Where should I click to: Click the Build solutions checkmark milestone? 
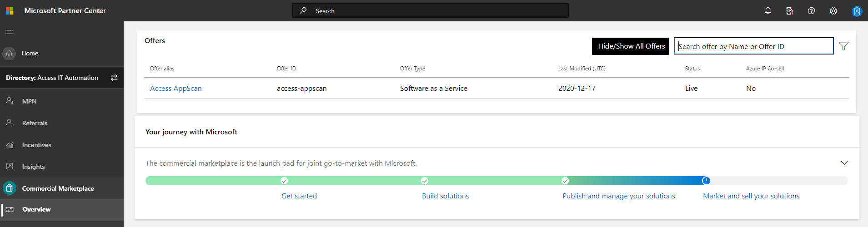point(425,181)
